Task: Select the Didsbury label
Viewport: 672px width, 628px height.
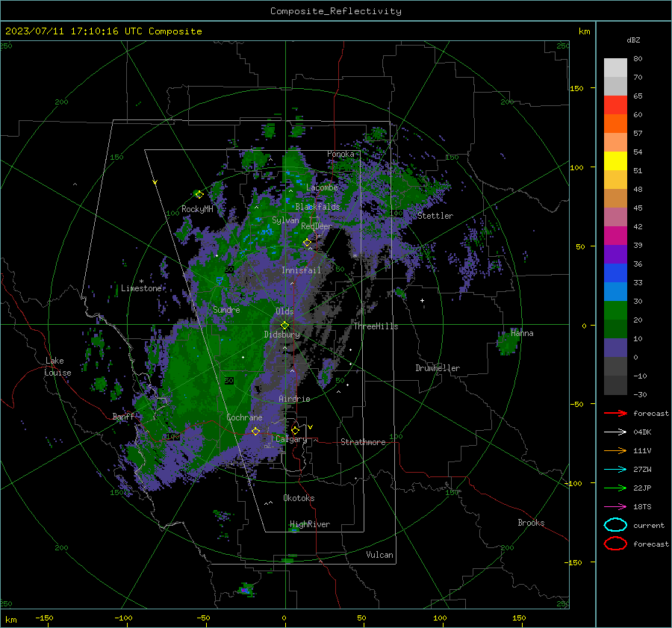Action: pos(282,335)
